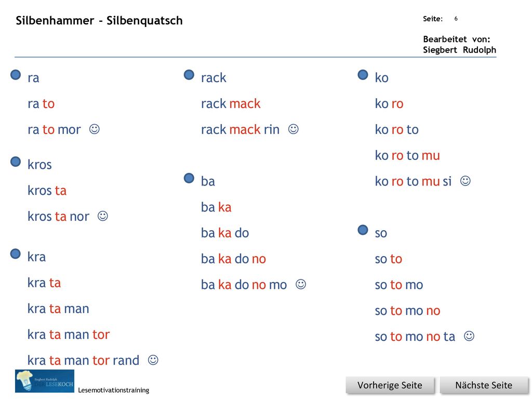Click the smiley after 'ba ka do no mo'
Image resolution: width=532 pixels, height=399 pixels.
[301, 284]
